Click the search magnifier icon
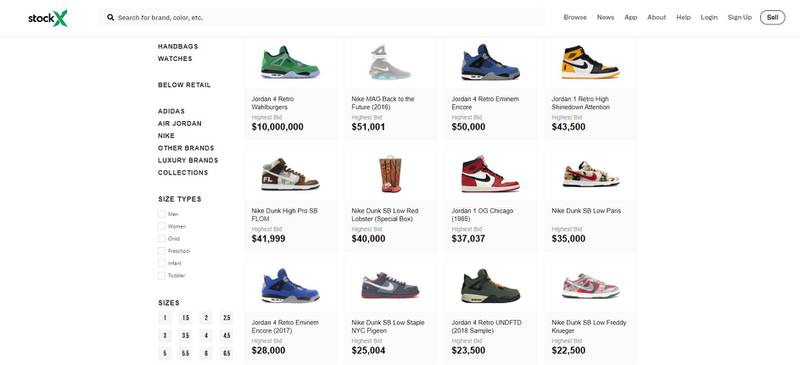Viewport: 800px width, 365px height. (x=110, y=17)
